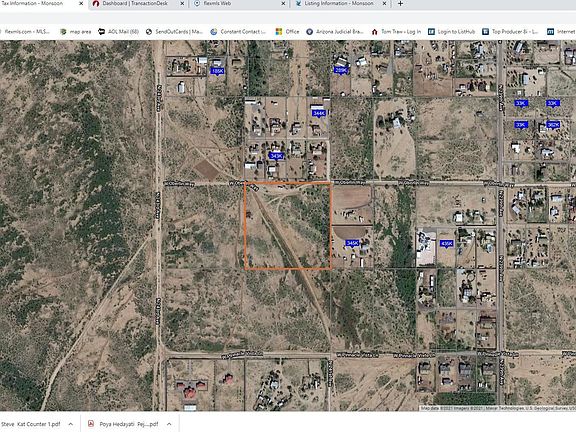Click the Listing Information tab favicon
The width and height of the screenshot is (576, 432).
point(298,4)
